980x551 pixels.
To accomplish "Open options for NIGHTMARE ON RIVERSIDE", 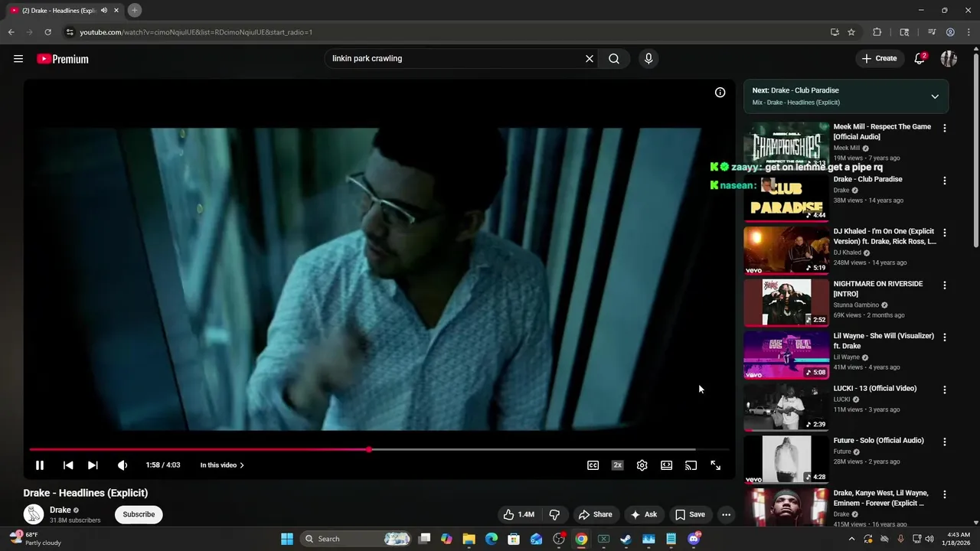I will 944,285.
